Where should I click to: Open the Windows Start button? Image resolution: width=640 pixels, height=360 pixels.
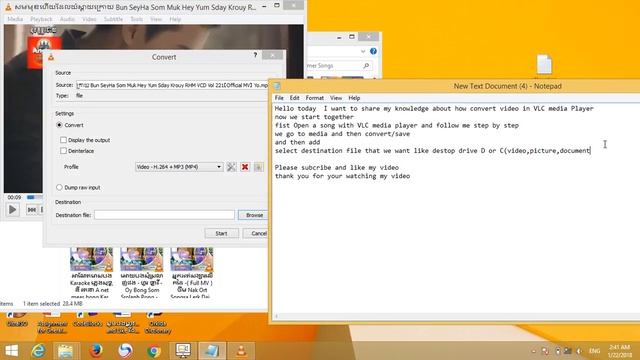tap(11, 351)
